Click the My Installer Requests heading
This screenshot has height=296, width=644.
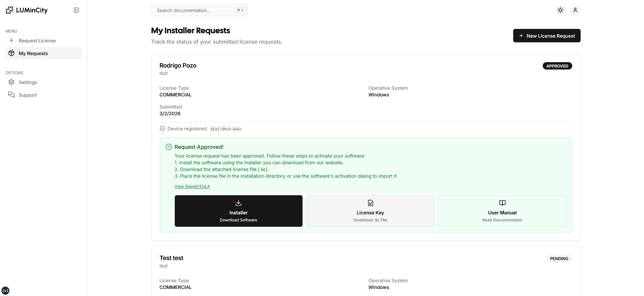(191, 31)
